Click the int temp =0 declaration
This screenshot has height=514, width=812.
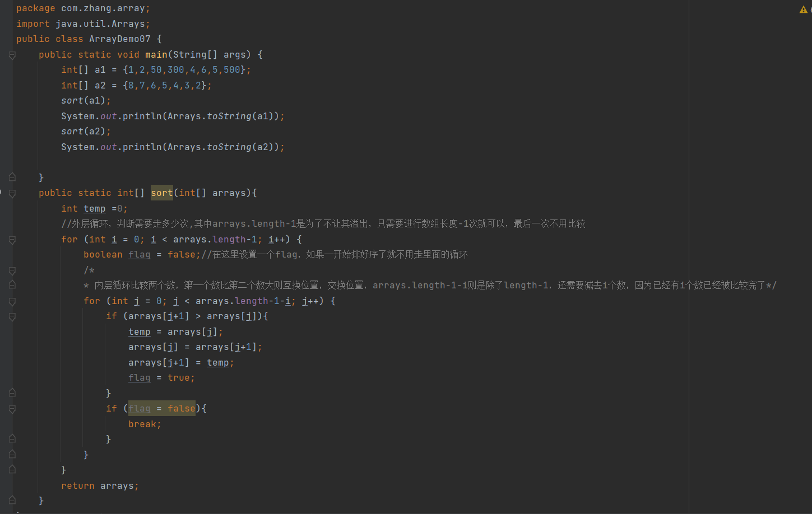(x=95, y=209)
